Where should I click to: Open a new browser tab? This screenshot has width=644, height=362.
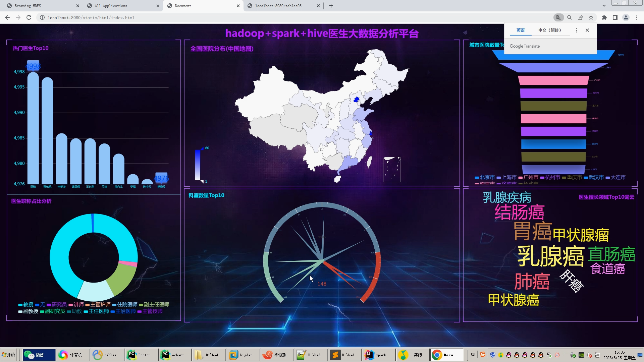331,6
